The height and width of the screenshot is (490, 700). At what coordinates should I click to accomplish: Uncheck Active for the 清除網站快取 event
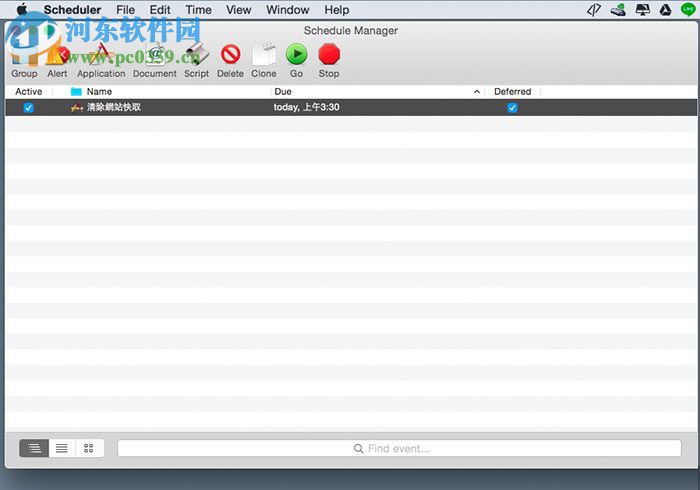29,108
